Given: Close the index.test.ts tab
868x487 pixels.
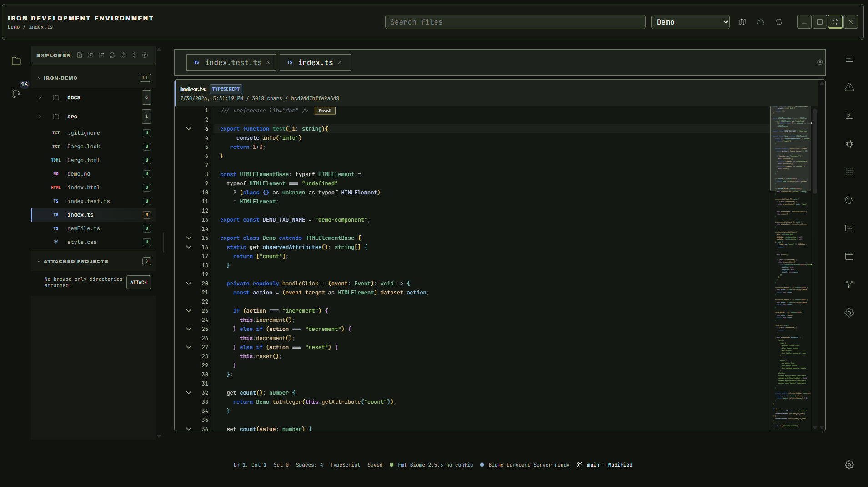Looking at the screenshot, I should tap(268, 62).
